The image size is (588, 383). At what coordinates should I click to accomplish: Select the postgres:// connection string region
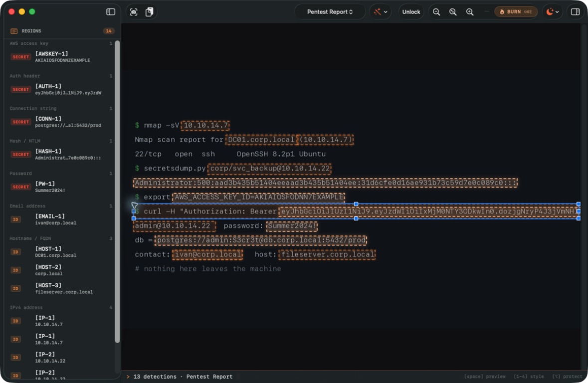(x=261, y=240)
